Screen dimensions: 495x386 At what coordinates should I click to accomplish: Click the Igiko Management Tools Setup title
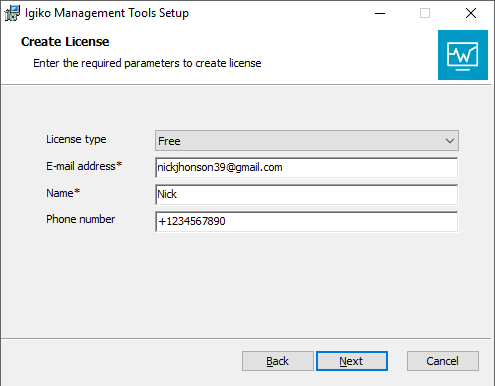tap(107, 13)
